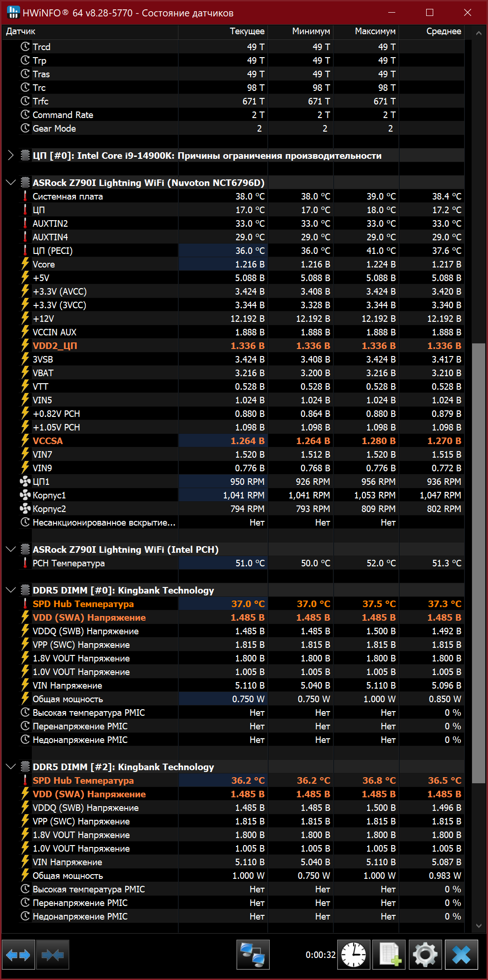Click the Минимум column header

click(x=300, y=31)
